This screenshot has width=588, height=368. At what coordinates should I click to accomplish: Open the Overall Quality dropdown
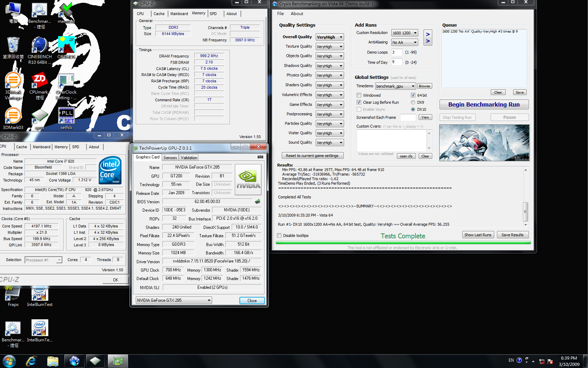pos(330,37)
